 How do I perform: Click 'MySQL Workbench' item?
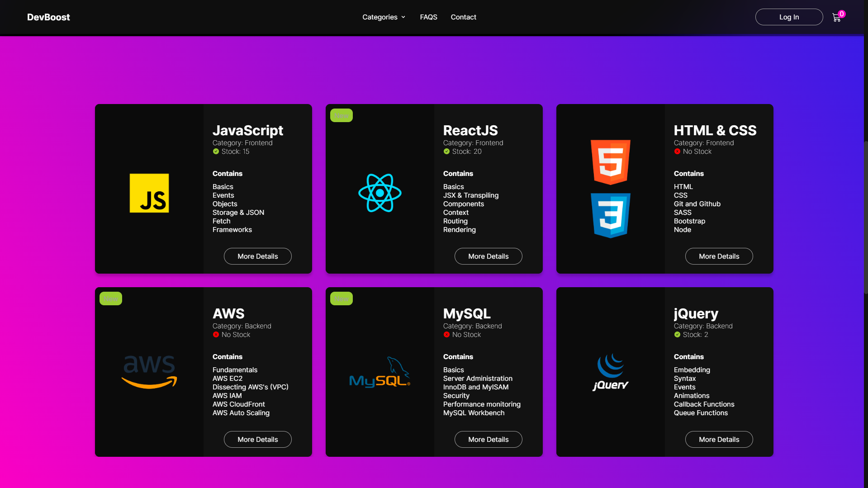[x=474, y=413]
